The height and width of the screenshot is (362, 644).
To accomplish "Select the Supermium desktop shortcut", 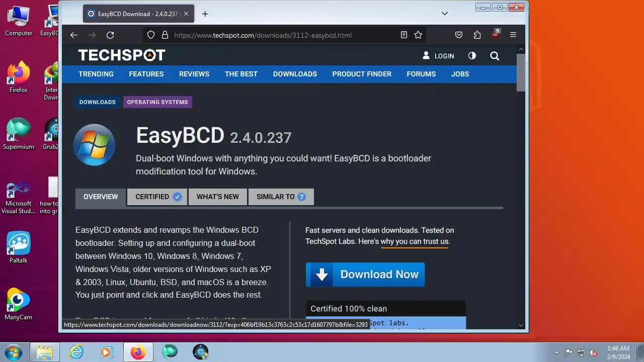I will [x=19, y=134].
